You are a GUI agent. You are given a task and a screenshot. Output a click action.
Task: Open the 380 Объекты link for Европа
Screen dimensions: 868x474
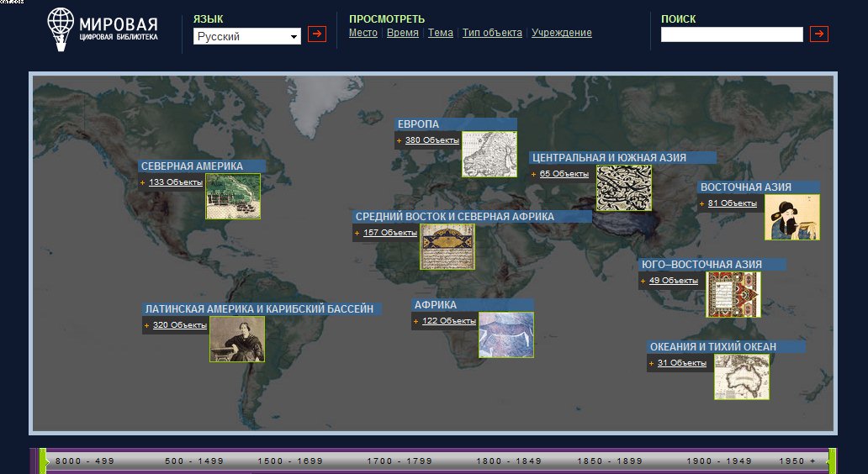tap(431, 140)
